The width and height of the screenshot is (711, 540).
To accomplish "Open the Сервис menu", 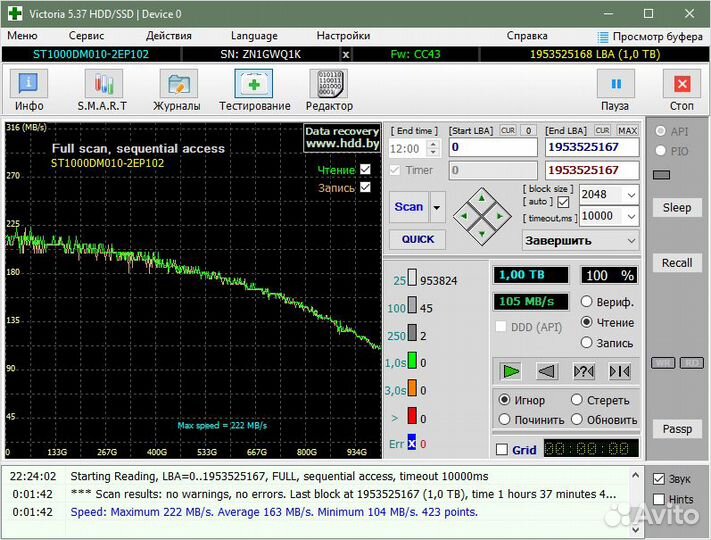I will 86,35.
